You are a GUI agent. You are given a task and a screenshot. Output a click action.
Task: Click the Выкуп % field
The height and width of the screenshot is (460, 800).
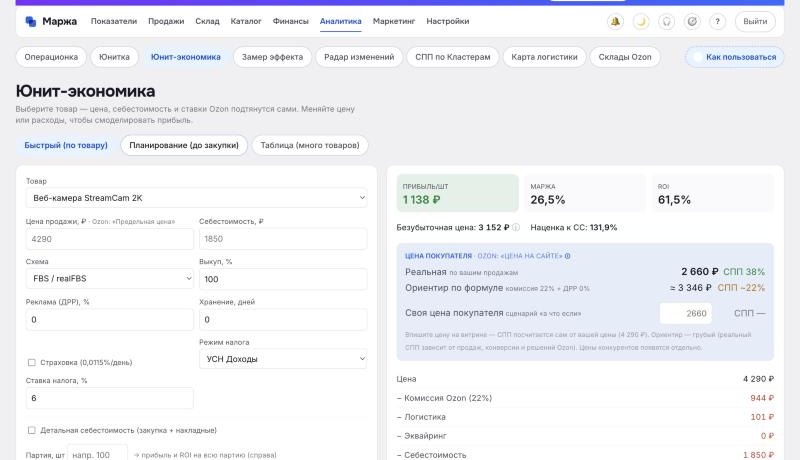tap(283, 279)
